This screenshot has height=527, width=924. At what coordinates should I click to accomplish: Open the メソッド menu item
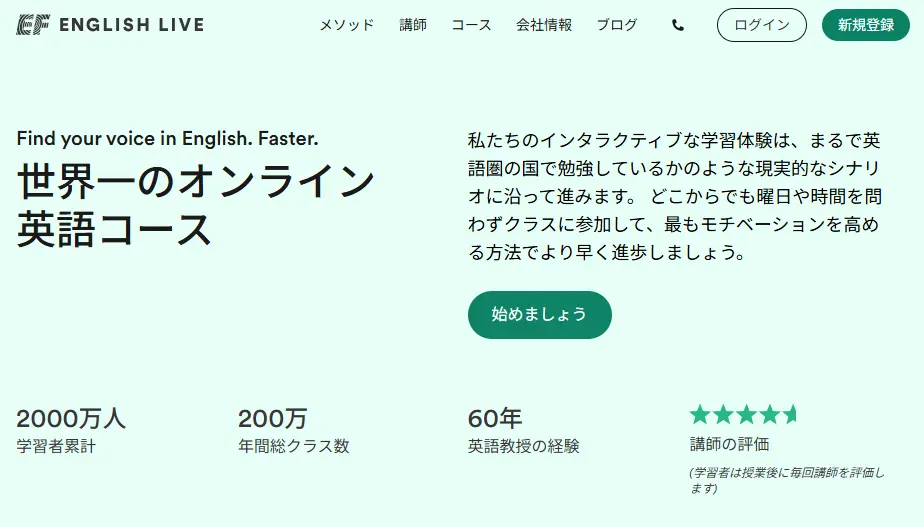coord(347,26)
